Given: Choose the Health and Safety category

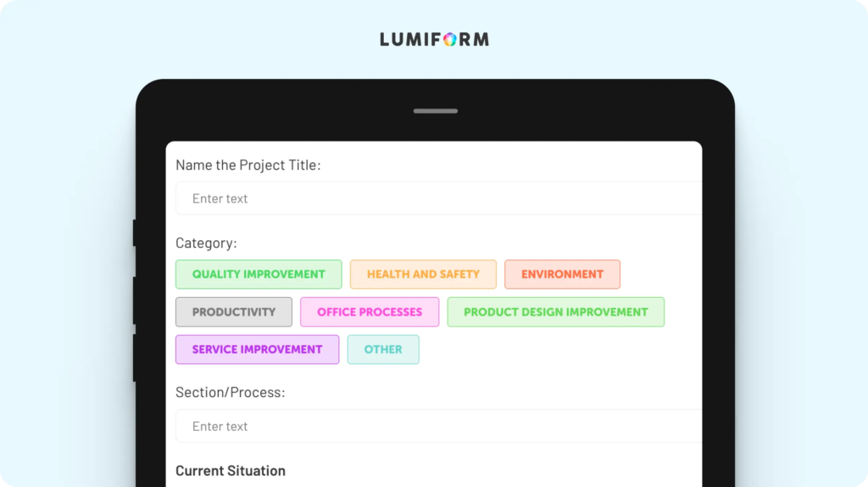Looking at the screenshot, I should pos(423,274).
